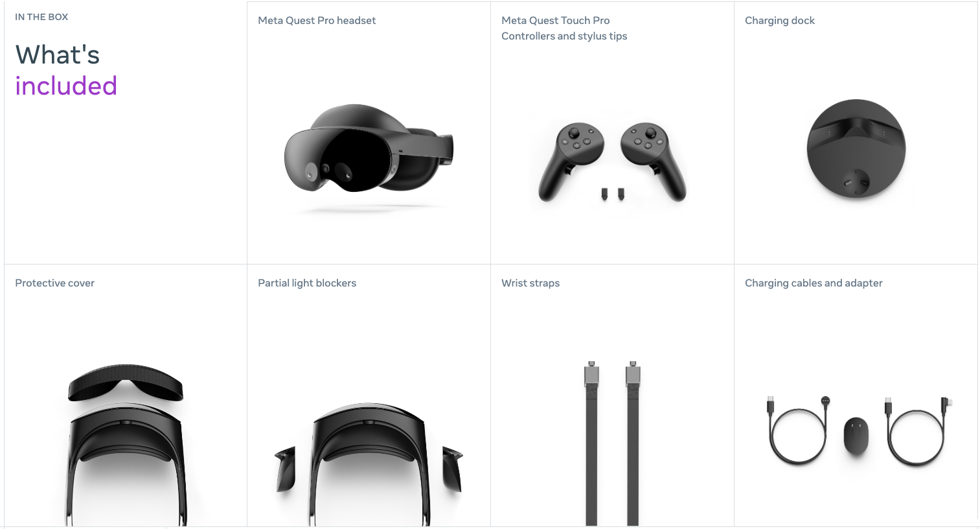The image size is (980, 529).
Task: Click the 'Wrist straps' label
Action: point(530,283)
